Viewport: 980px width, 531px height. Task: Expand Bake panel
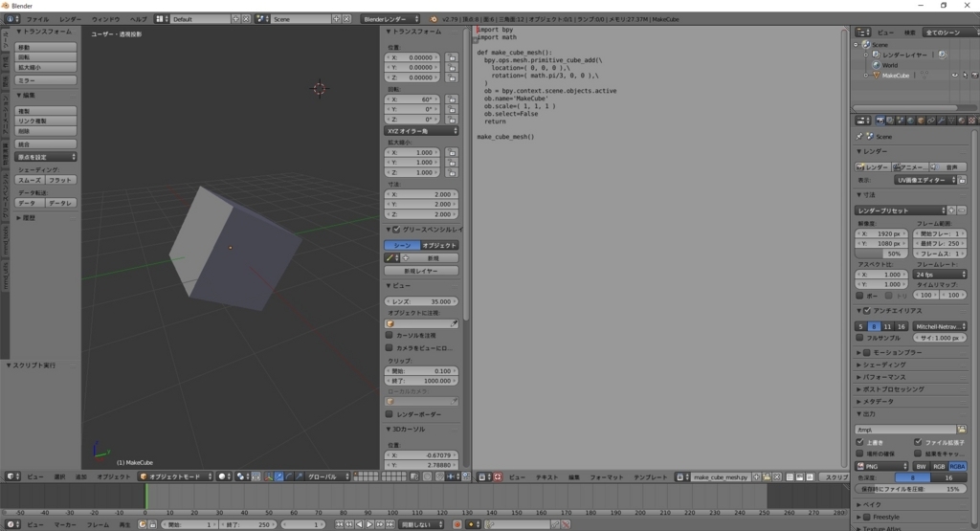pos(869,504)
